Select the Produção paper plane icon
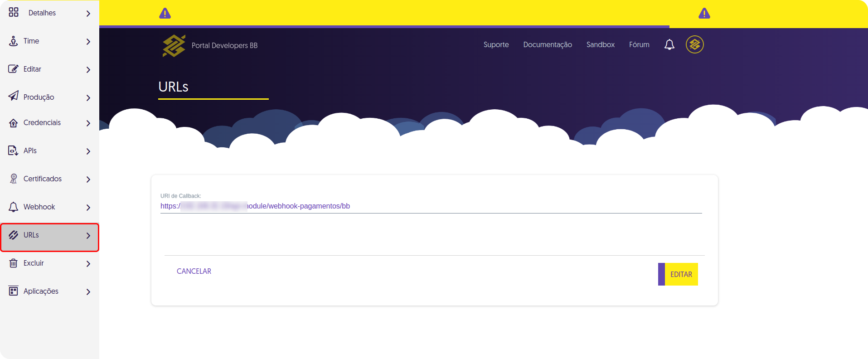Image resolution: width=868 pixels, height=359 pixels. [x=14, y=96]
